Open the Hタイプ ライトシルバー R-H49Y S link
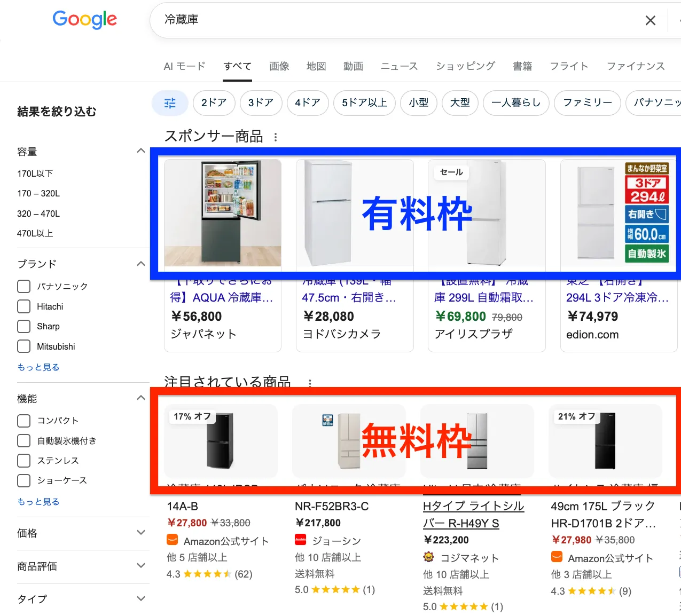This screenshot has height=616, width=681. click(x=473, y=515)
